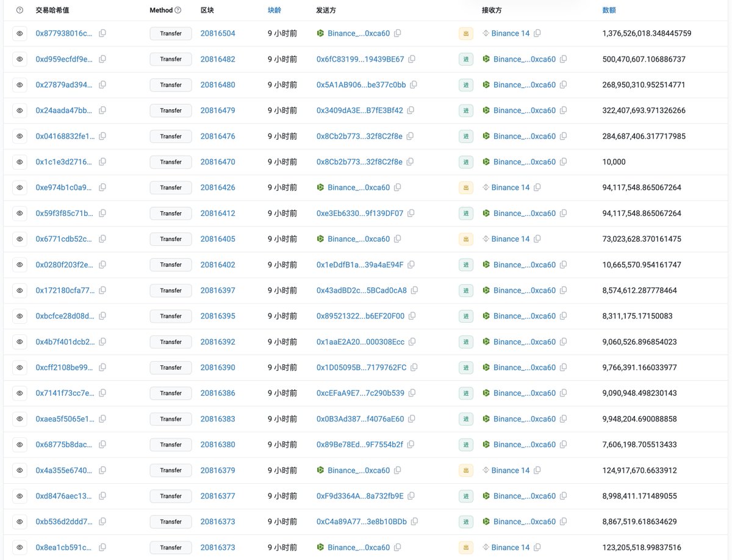Image resolution: width=732 pixels, height=560 pixels.
Task: Open transaction 0x0280f203f2e details
Action: pyautogui.click(x=65, y=265)
